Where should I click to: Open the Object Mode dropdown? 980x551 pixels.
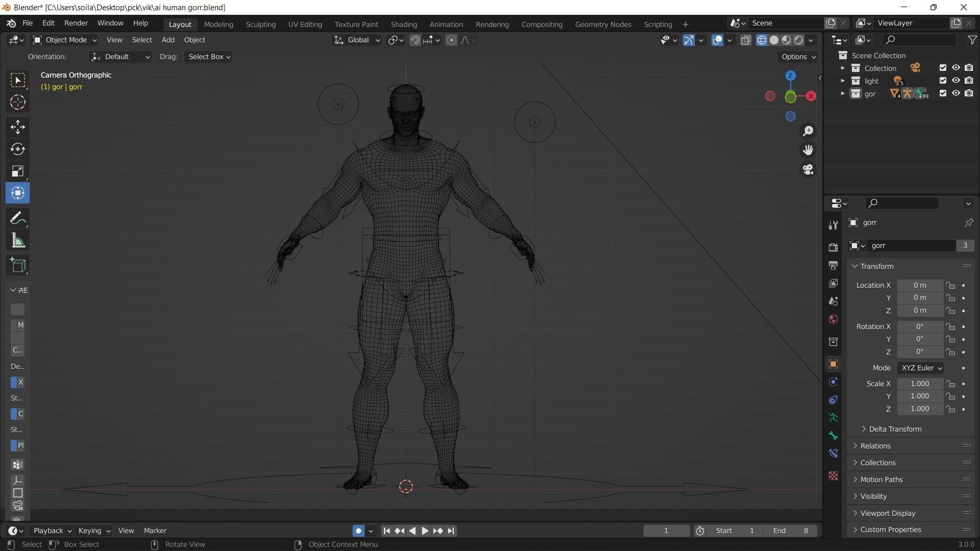(64, 40)
